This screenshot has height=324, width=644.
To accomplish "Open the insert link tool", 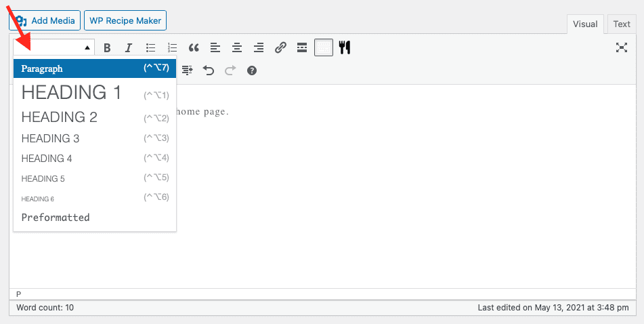I will tap(280, 47).
